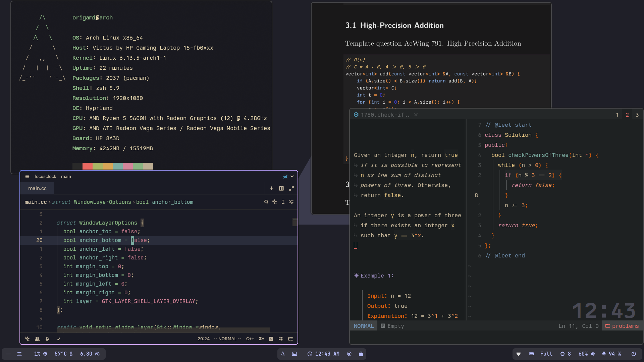Click the zoom pane expand icon
644x362 pixels.
coord(291,188)
